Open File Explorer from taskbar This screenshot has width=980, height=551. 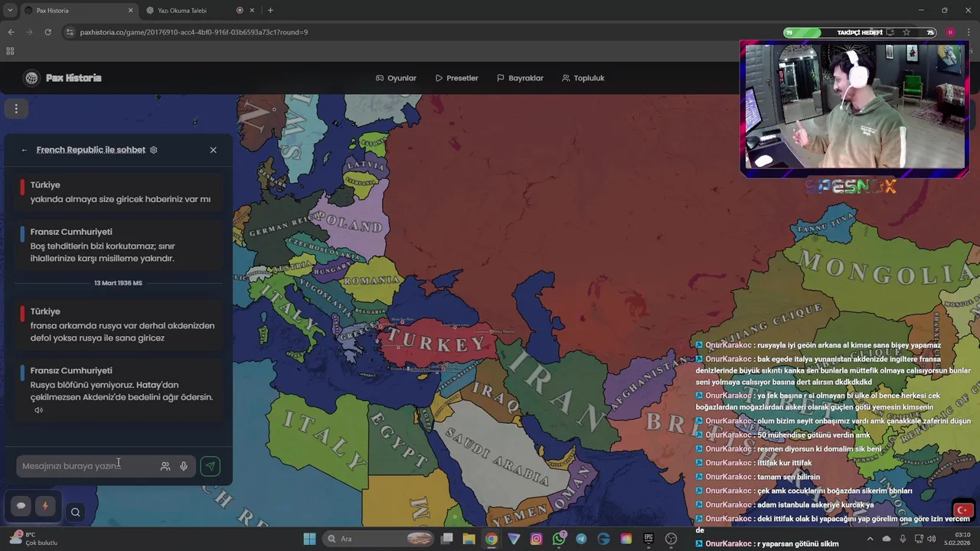coord(469,539)
